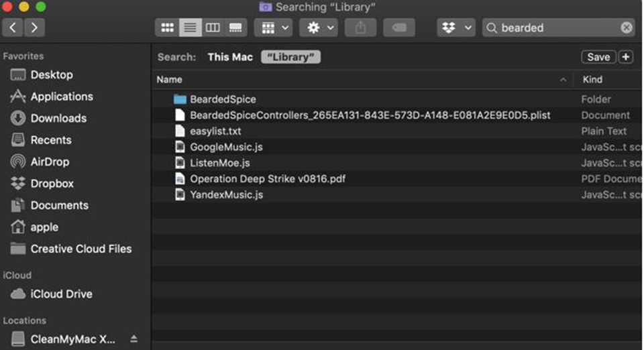Screen dimensions: 644x350
Task: Switch to icon view
Action: [x=167, y=28]
